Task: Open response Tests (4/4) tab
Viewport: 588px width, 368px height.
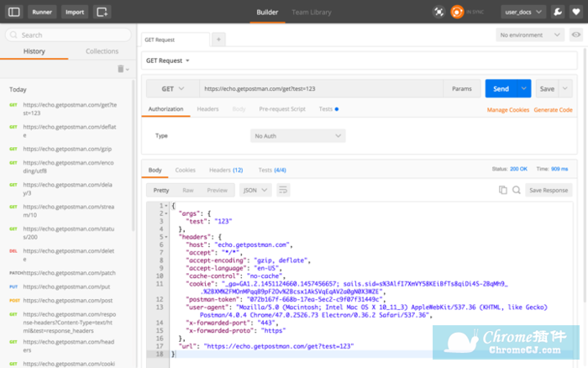Action: coord(272,170)
